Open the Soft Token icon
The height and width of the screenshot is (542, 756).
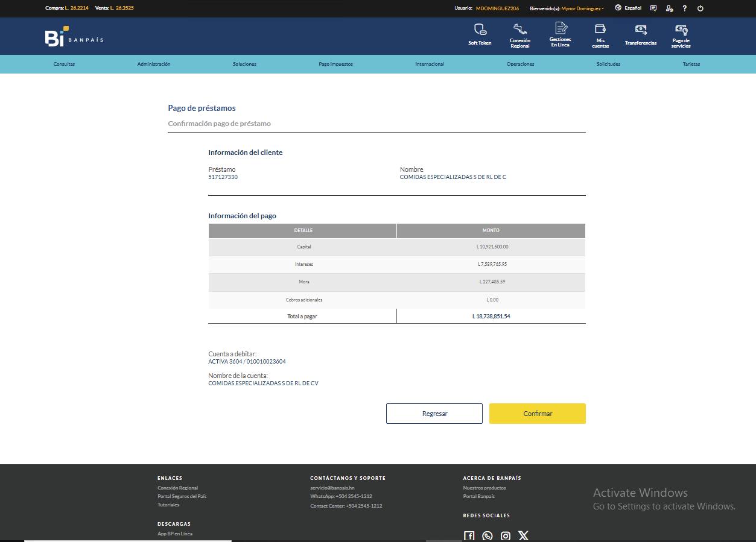(x=480, y=30)
